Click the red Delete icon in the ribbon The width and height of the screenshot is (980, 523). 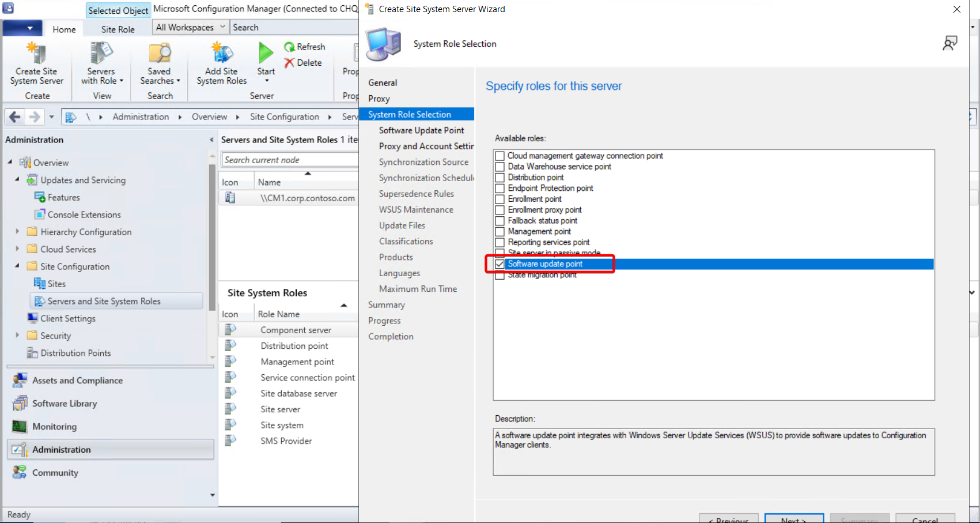(289, 62)
